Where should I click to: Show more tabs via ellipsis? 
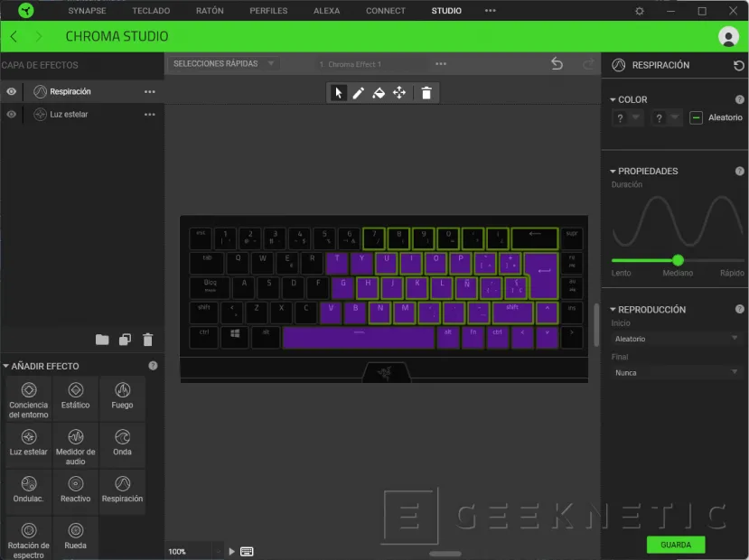tap(490, 11)
